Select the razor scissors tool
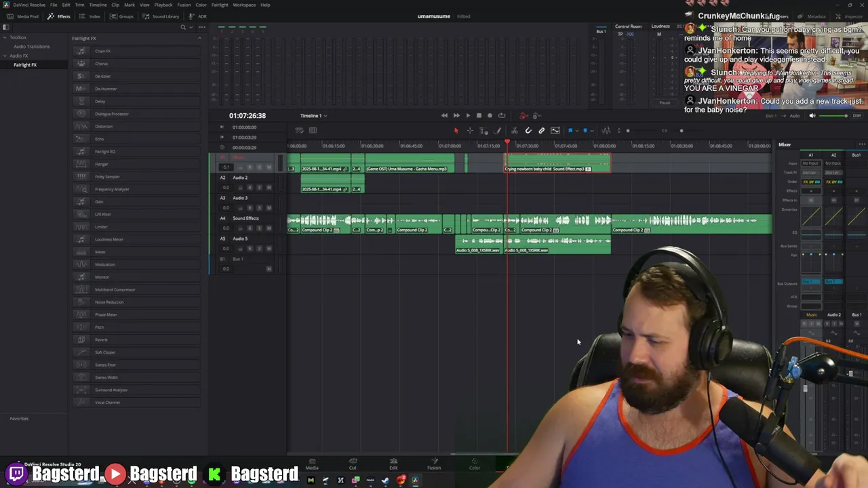868x488 pixels. pos(514,130)
